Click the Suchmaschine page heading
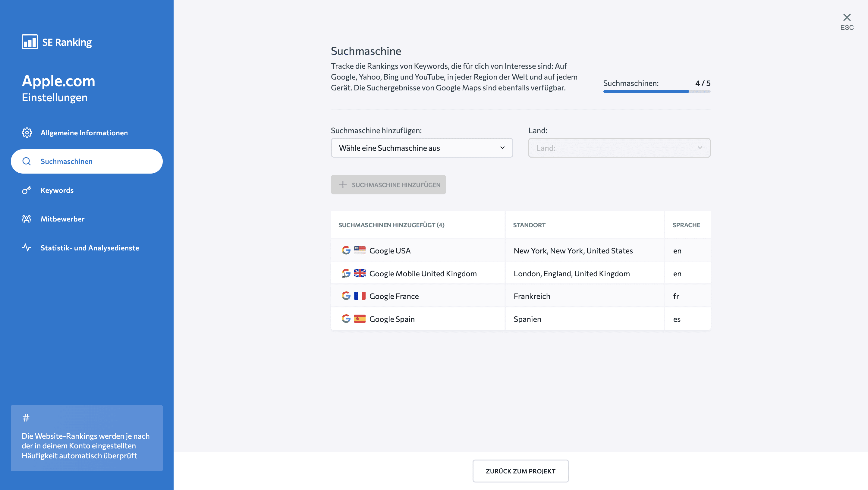The width and height of the screenshot is (868, 490). [366, 51]
